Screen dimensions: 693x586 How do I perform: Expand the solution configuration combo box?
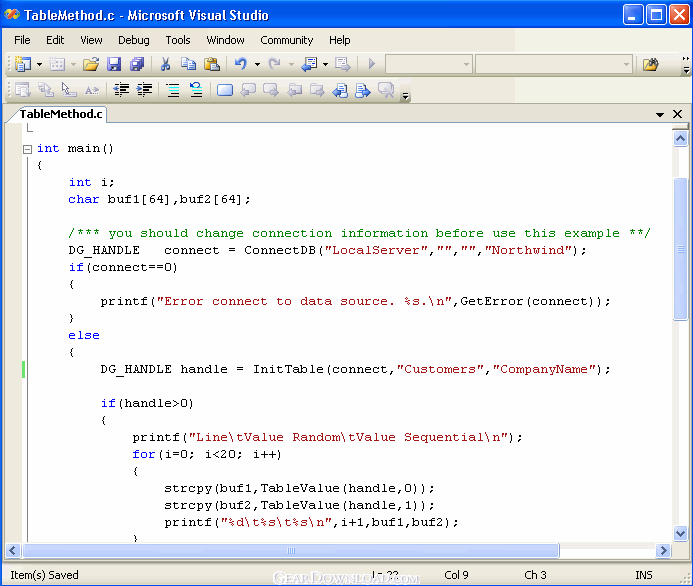(465, 64)
